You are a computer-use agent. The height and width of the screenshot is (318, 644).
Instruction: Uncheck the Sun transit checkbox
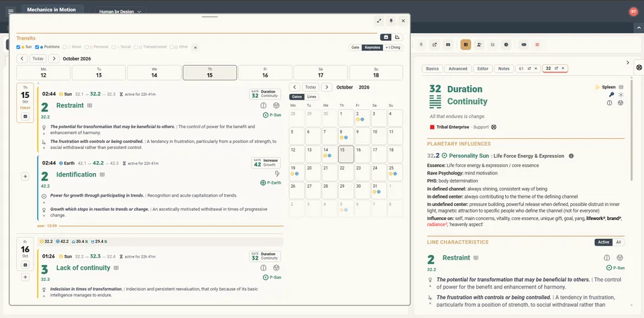[x=19, y=47]
